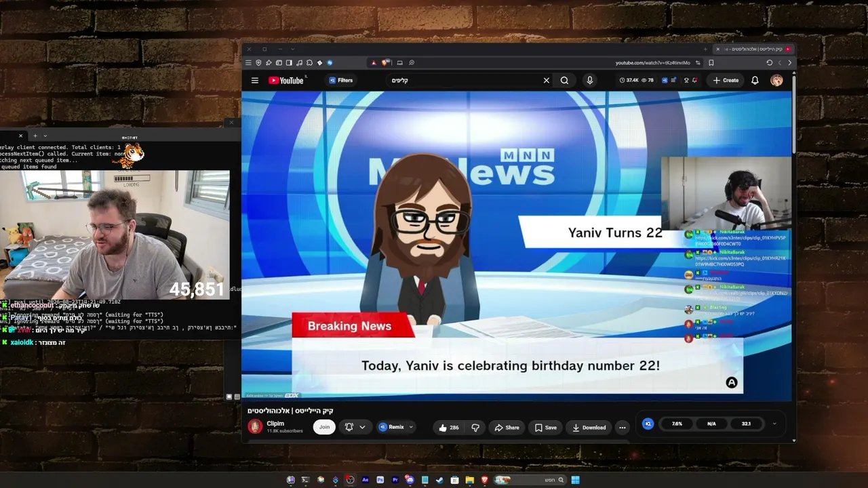The image size is (868, 488).
Task: Open YouTube notifications bell
Action: pos(755,81)
